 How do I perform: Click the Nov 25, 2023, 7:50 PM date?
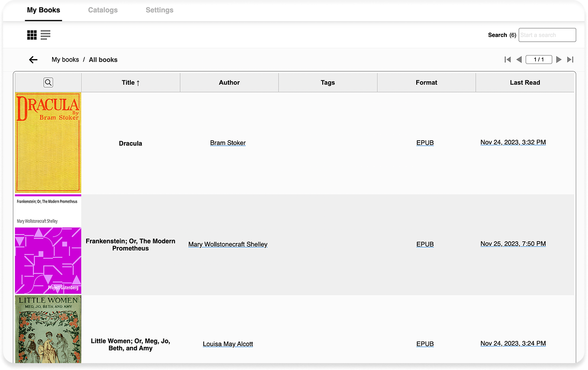[x=513, y=244]
